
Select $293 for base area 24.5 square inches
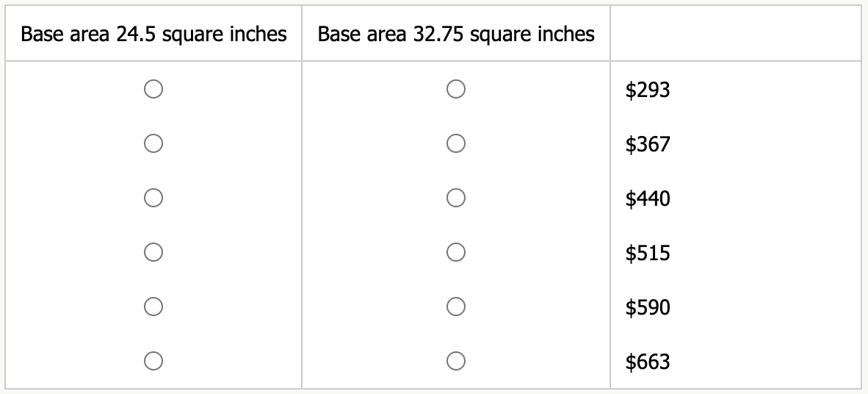[153, 89]
